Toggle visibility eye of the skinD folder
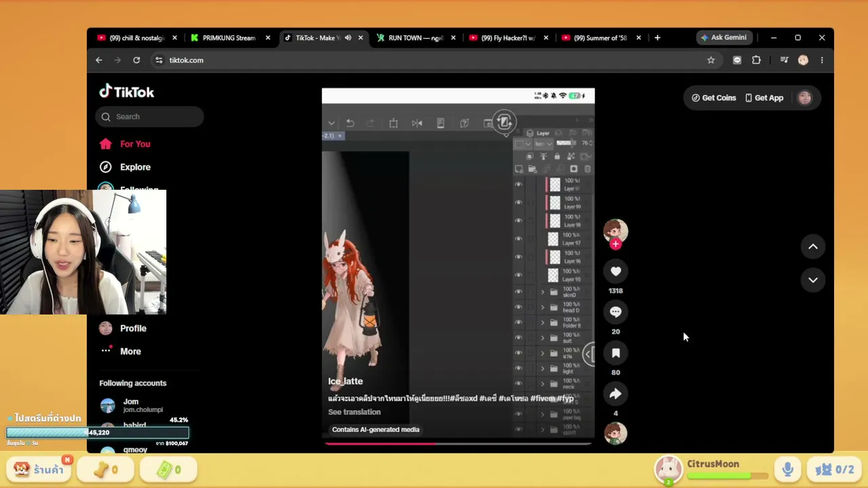 pos(519,292)
